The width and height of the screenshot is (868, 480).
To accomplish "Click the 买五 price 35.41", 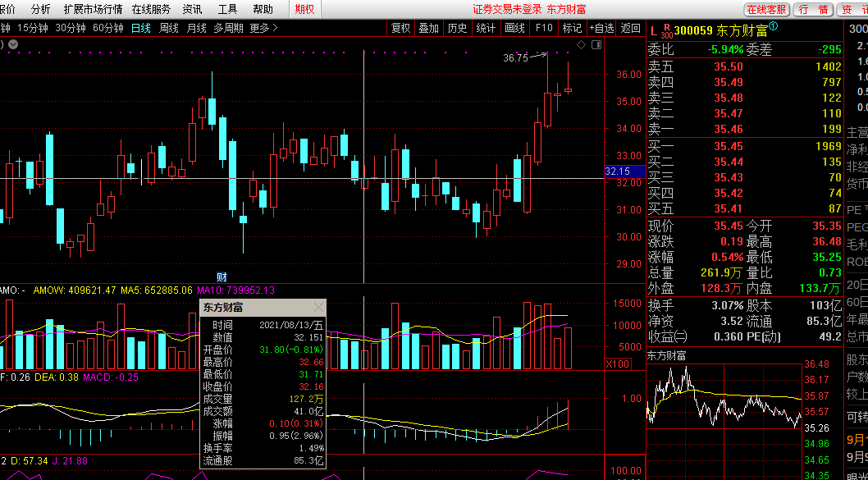I will point(729,208).
